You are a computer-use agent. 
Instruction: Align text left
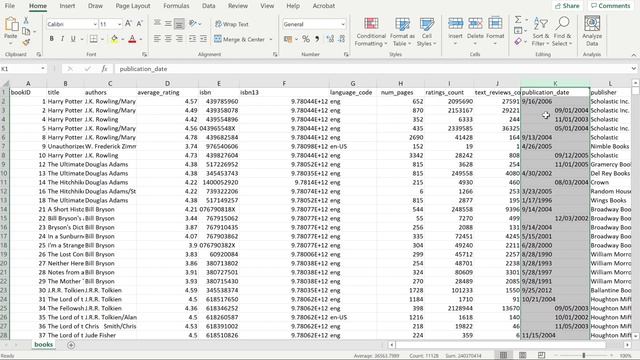[x=157, y=39]
